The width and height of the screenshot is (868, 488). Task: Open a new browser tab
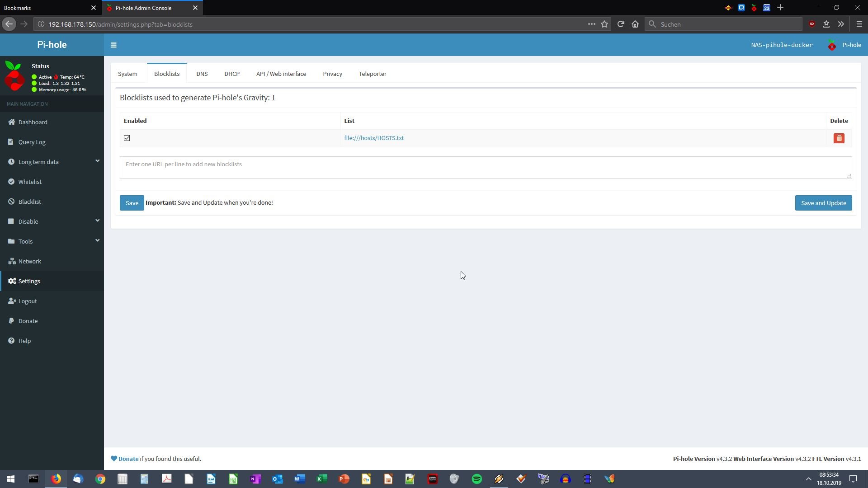click(780, 8)
